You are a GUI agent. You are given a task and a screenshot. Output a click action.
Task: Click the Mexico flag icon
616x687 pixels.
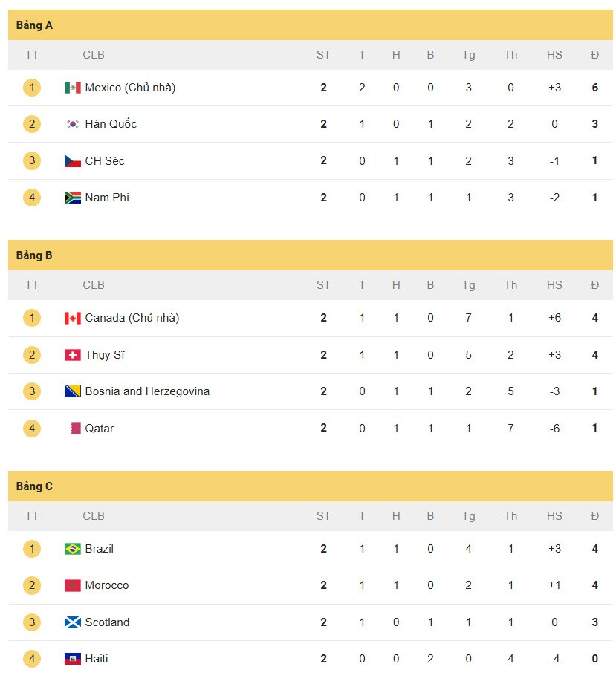pos(72,88)
